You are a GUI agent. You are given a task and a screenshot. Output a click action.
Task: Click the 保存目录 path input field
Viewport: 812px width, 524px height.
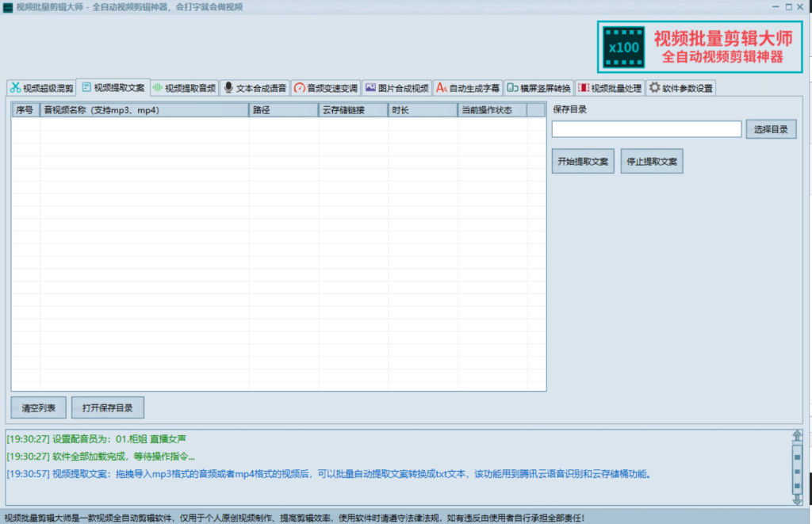coord(647,129)
